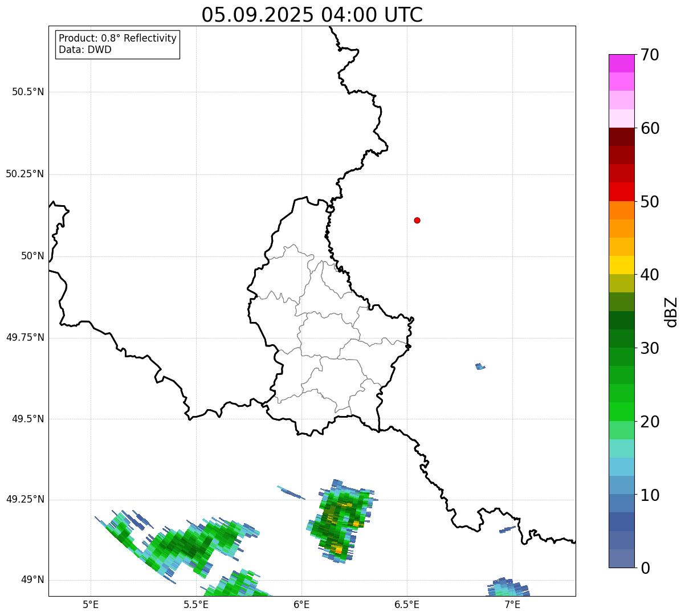This screenshot has width=685, height=616.
Task: Click the yellow colorbar segment just above 40
Action: pyautogui.click(x=622, y=265)
